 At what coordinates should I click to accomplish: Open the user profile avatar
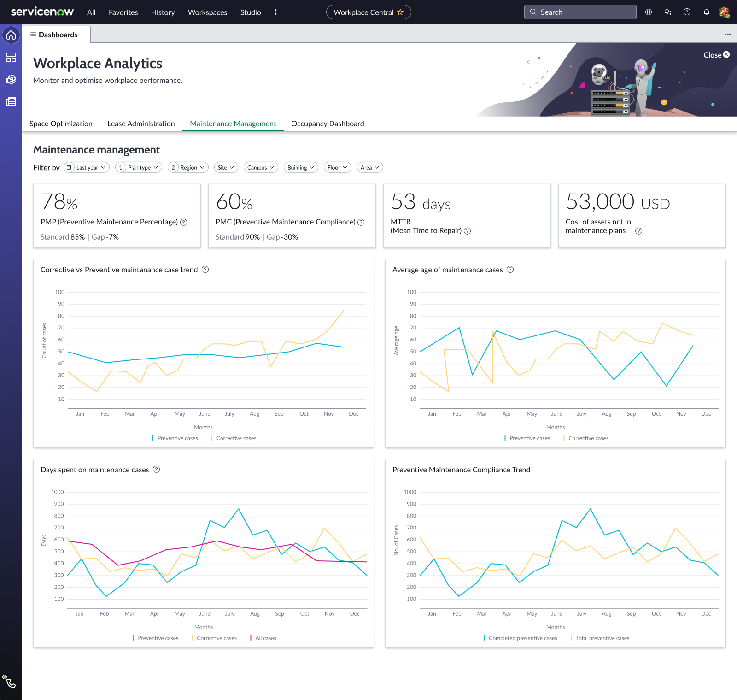724,12
